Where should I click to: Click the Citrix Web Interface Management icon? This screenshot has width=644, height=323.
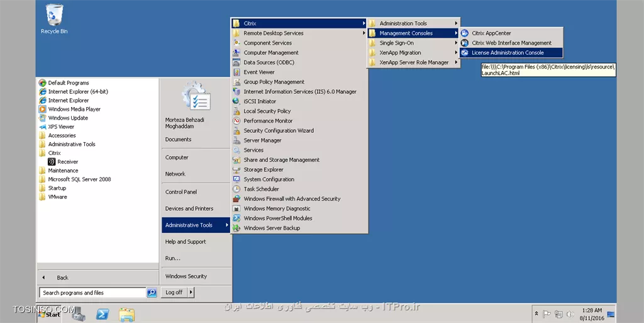point(465,43)
